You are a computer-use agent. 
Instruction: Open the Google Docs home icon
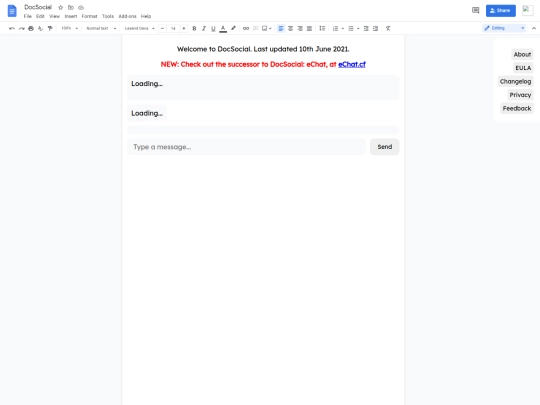12,11
